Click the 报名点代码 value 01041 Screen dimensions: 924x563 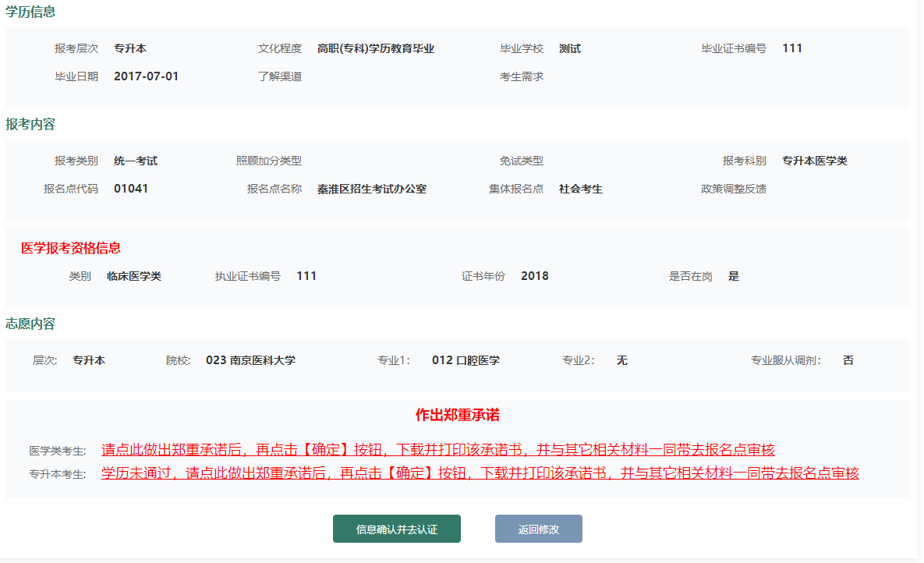coord(130,189)
